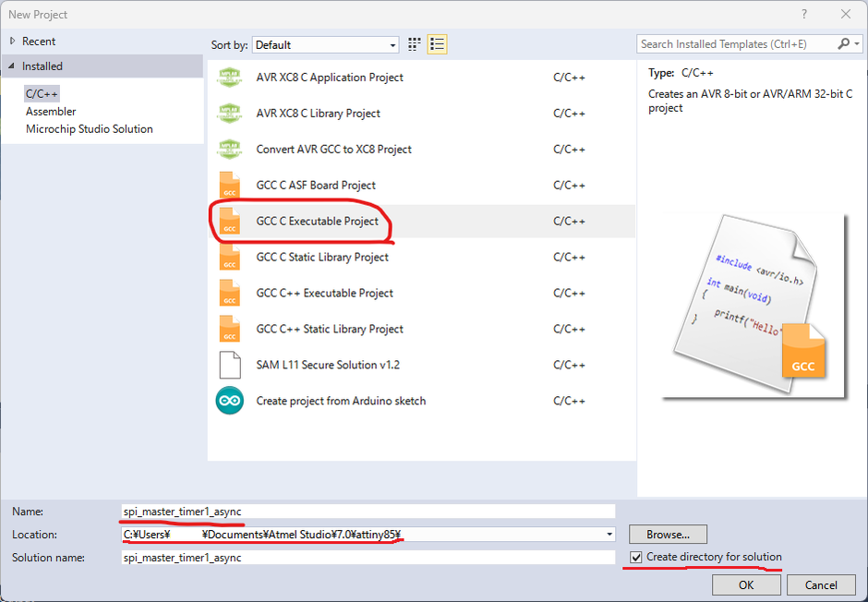Click the Arduino sketch project icon
The image size is (868, 602).
[x=229, y=401]
